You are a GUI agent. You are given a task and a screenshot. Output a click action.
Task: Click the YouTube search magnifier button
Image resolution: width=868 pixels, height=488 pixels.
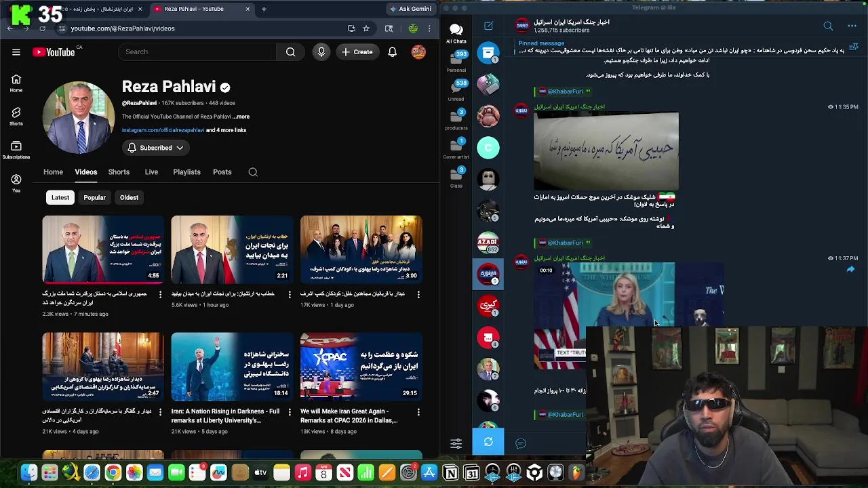click(x=290, y=52)
